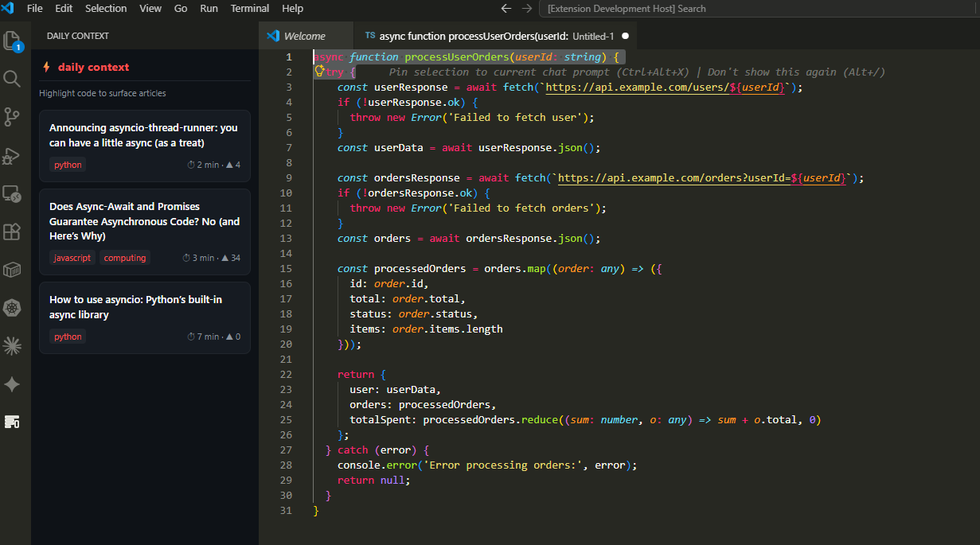Open the Kubernetes helm-wheel view
980x545 pixels.
pyautogui.click(x=12, y=308)
